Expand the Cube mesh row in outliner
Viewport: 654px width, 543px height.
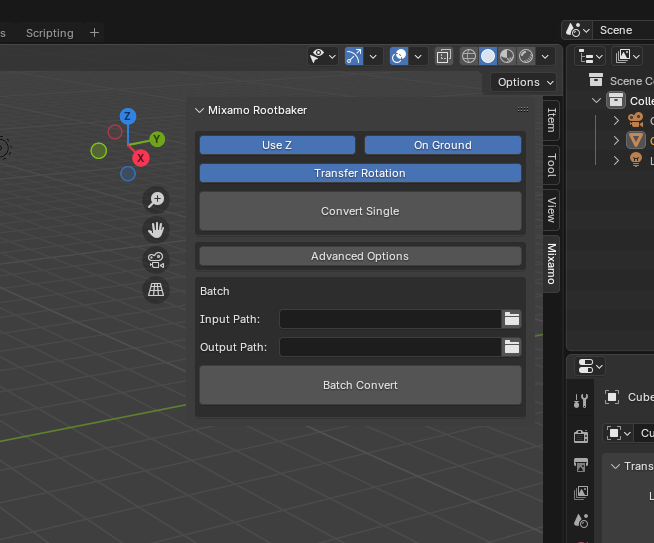616,141
